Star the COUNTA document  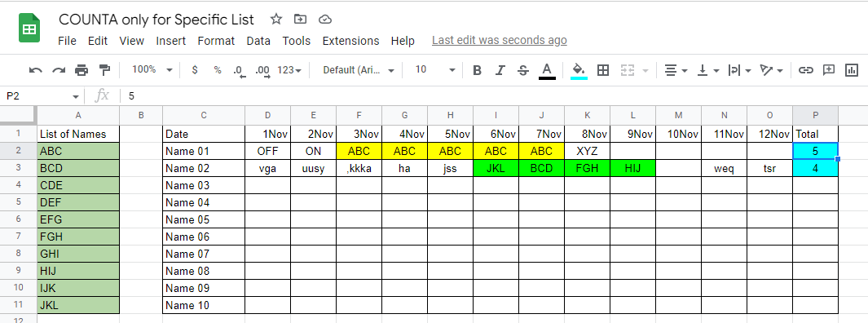[275, 20]
